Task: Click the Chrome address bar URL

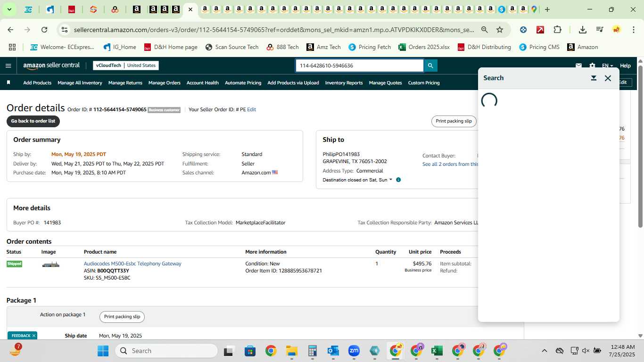Action: [273, 30]
